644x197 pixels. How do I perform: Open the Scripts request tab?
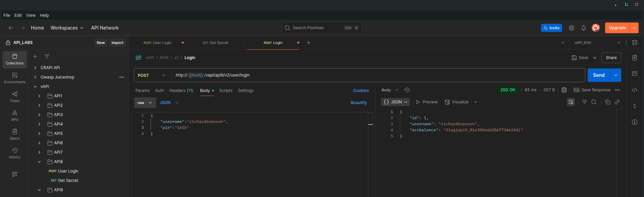click(226, 91)
